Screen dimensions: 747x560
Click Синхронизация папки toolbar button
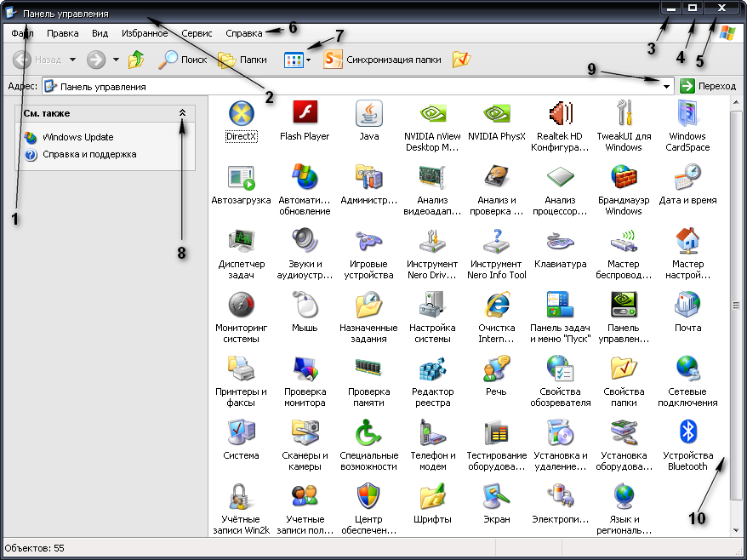click(382, 60)
